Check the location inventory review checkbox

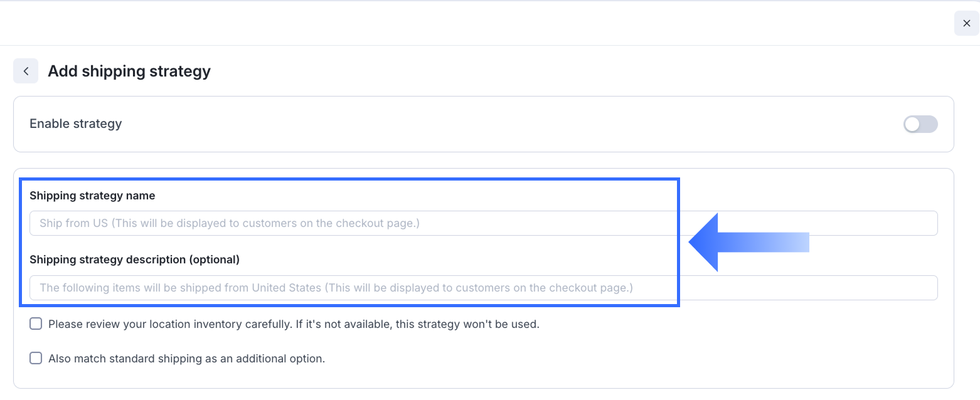36,324
